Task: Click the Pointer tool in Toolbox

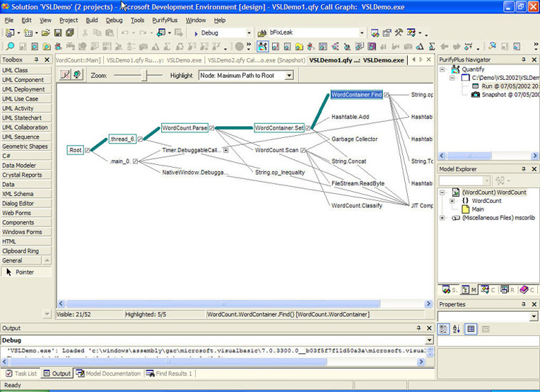Action: 25,272
